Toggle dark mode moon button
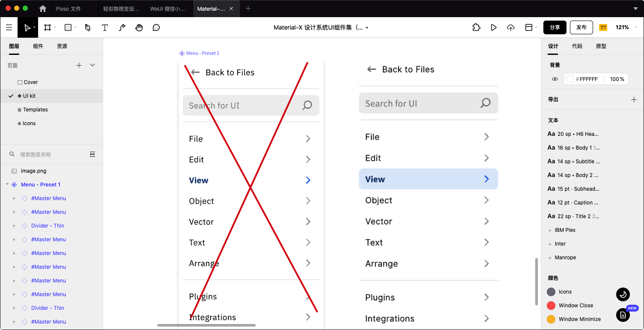Screen dimensions: 644x330 coord(623,294)
